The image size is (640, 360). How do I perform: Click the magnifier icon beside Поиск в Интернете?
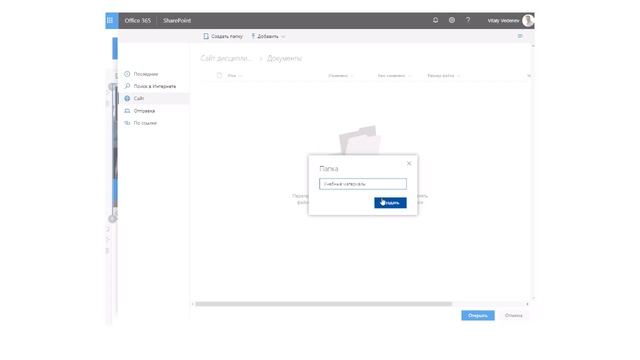[x=127, y=86]
